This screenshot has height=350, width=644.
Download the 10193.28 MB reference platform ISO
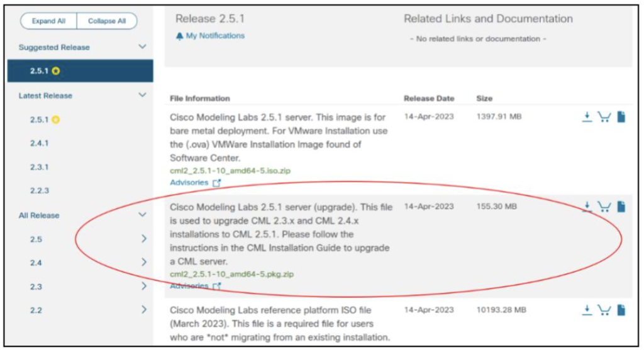587,310
